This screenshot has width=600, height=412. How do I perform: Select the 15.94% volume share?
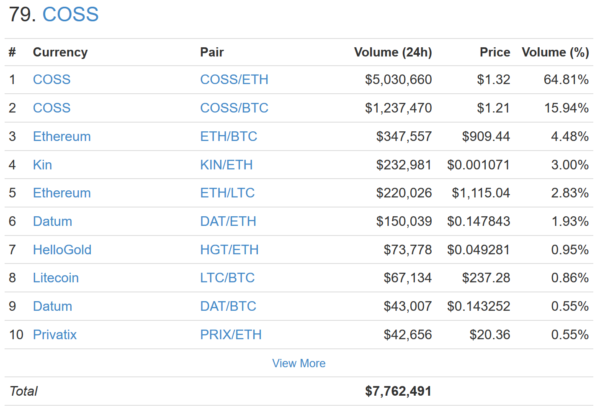click(x=566, y=108)
